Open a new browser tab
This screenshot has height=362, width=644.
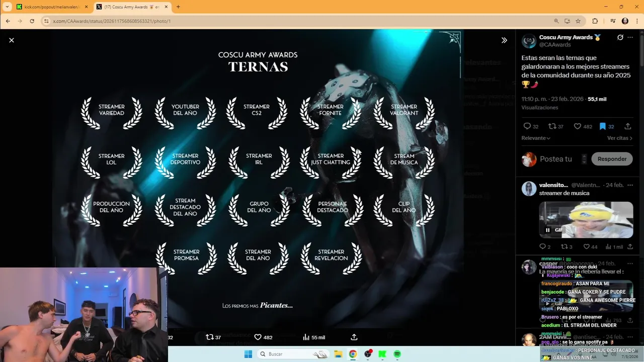(178, 7)
